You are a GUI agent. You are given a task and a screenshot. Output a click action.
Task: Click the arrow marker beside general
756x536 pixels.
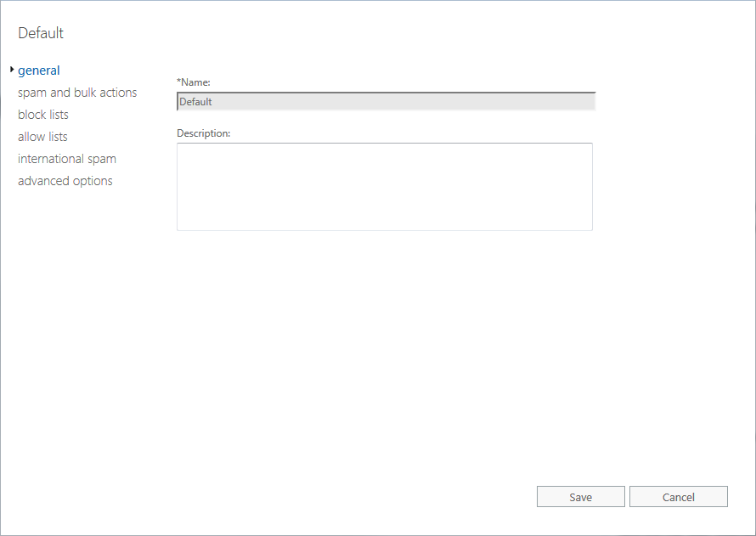[x=12, y=70]
